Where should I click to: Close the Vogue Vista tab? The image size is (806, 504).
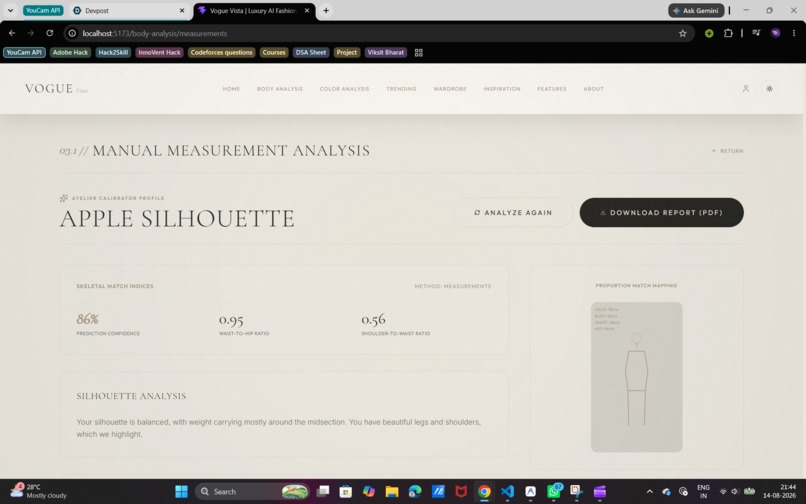pos(307,10)
